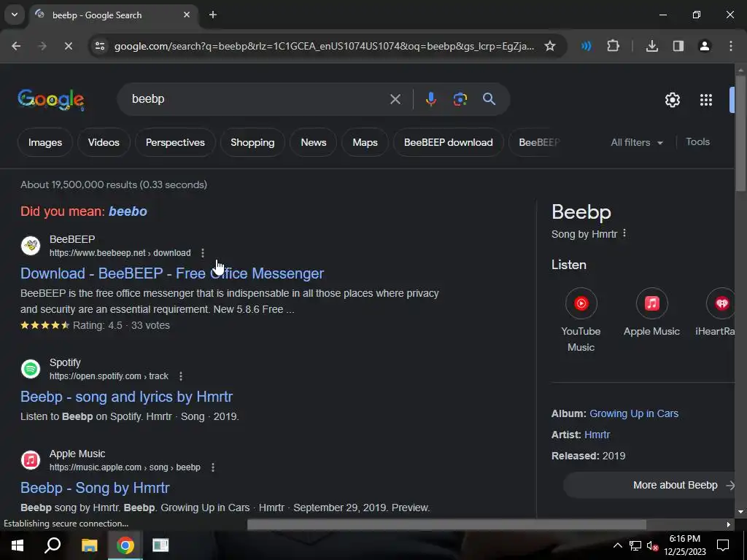747x560 pixels.
Task: Show hidden system tray icons
Action: (617, 545)
